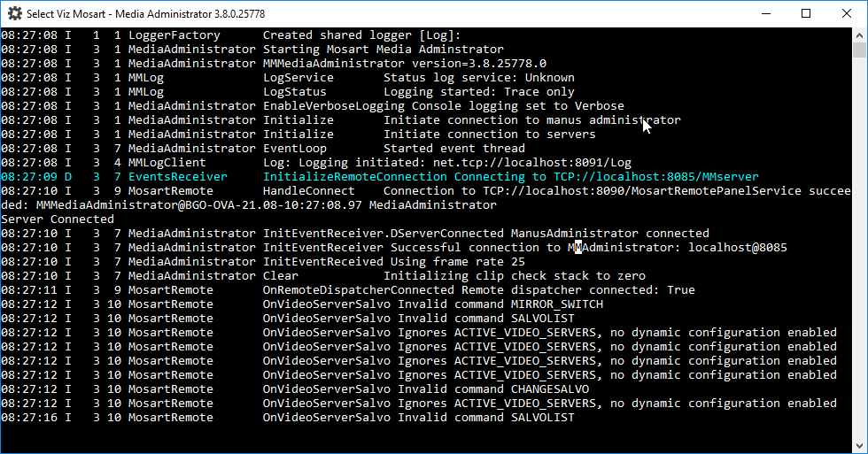Click the "Server Connected" line

click(58, 219)
